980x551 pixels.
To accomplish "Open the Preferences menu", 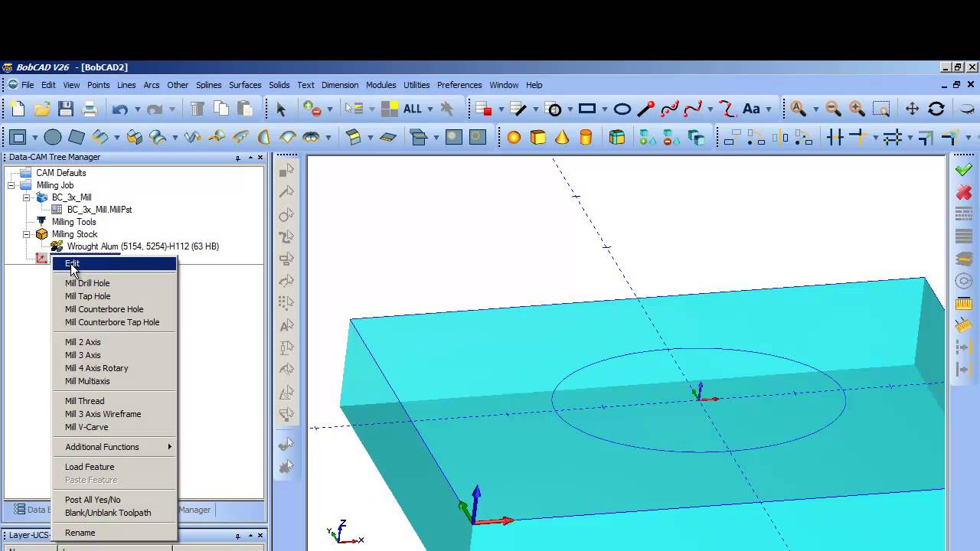I will coord(459,85).
